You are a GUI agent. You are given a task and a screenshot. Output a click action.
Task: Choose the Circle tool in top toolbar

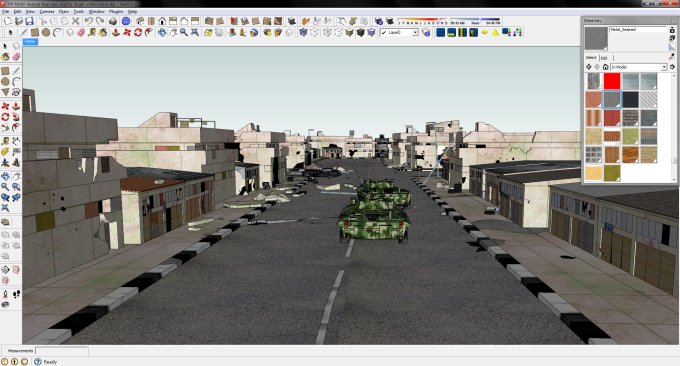[46, 33]
